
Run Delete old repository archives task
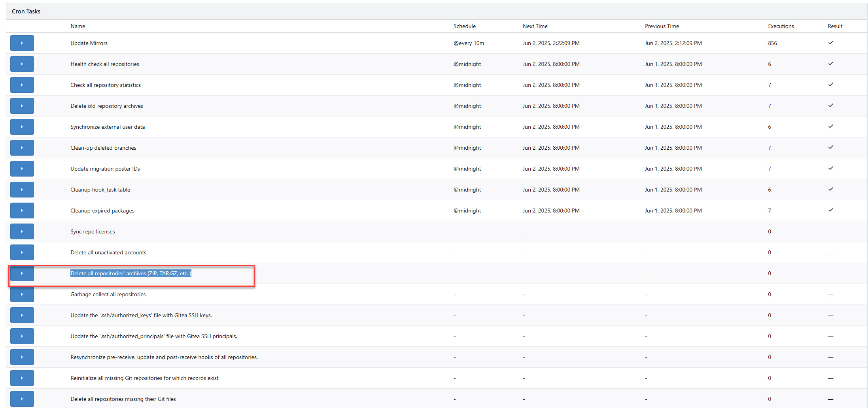[x=22, y=106]
